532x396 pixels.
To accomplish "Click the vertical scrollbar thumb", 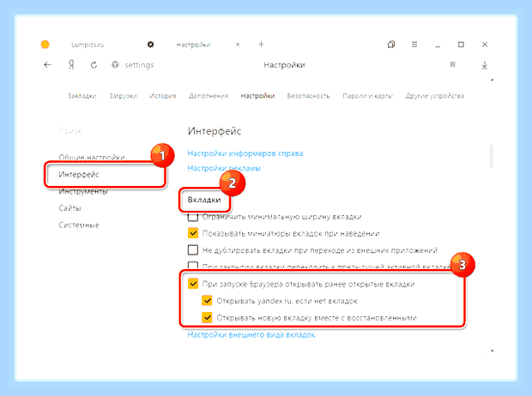I will point(492,156).
